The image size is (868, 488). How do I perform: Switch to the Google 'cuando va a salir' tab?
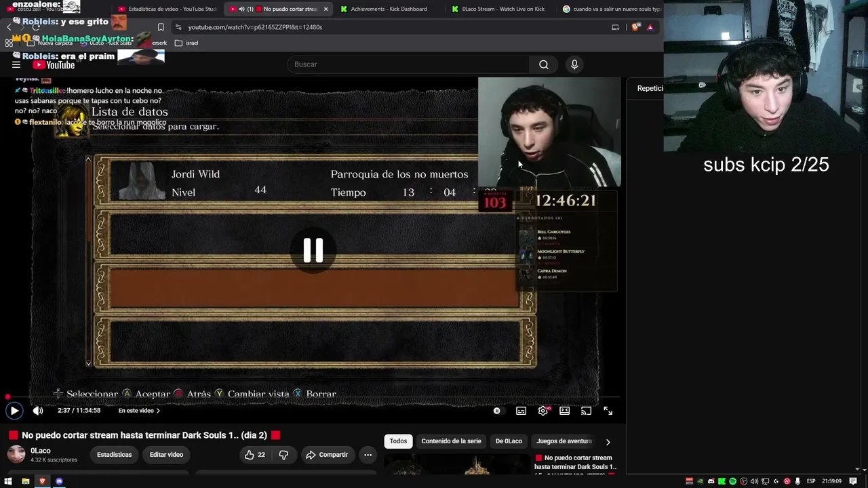tap(611, 9)
